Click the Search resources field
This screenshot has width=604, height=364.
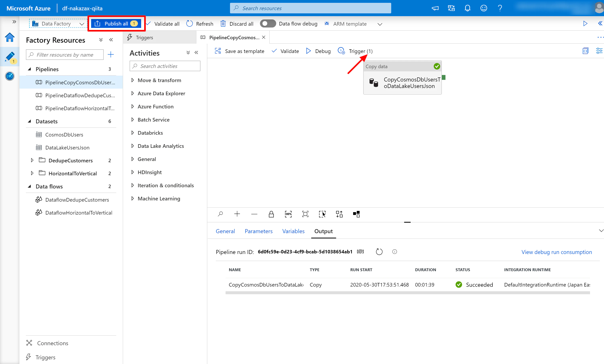(x=310, y=8)
